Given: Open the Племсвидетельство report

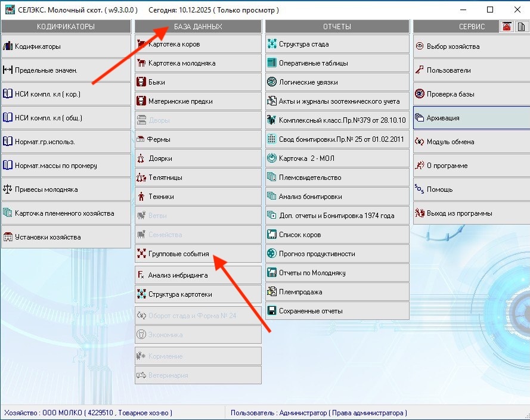Looking at the screenshot, I should click(337, 178).
